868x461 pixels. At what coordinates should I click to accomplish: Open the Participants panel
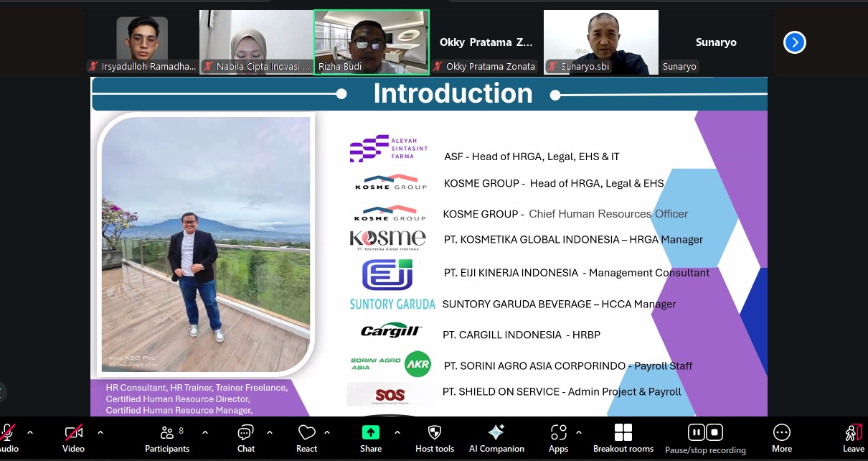[167, 438]
